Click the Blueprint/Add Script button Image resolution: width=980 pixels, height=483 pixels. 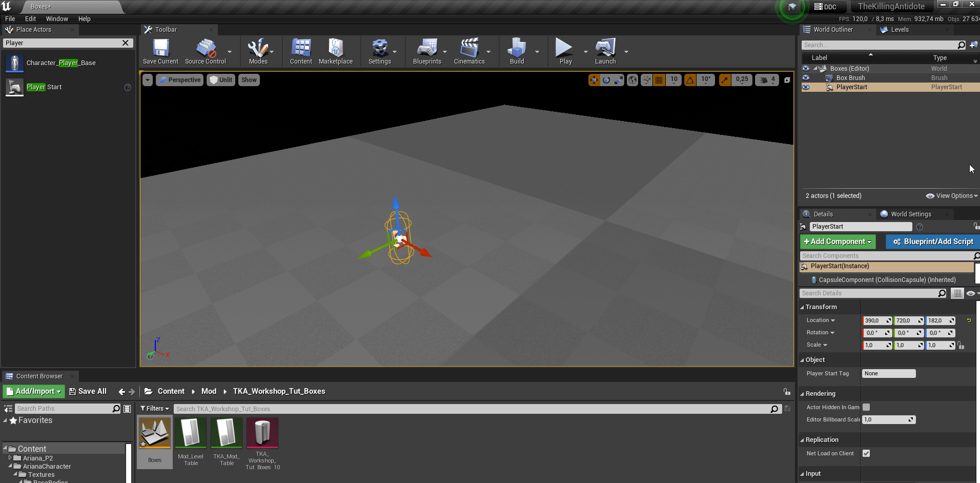click(932, 241)
